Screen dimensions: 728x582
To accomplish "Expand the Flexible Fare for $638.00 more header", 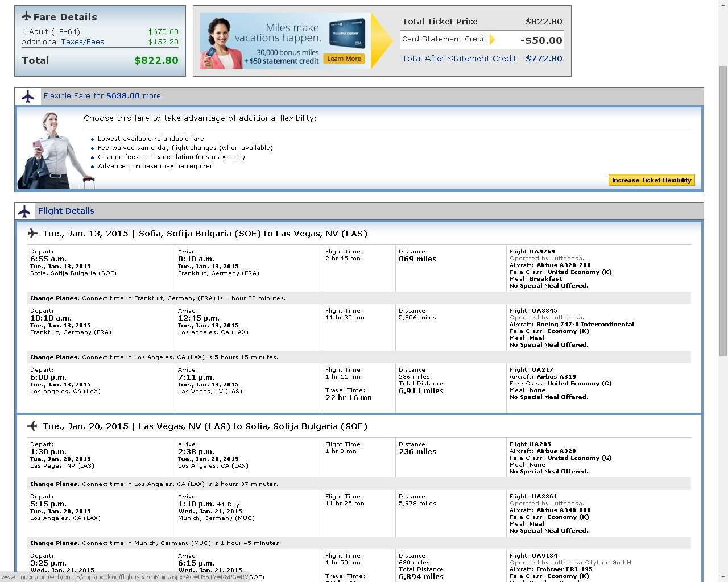I will point(102,96).
